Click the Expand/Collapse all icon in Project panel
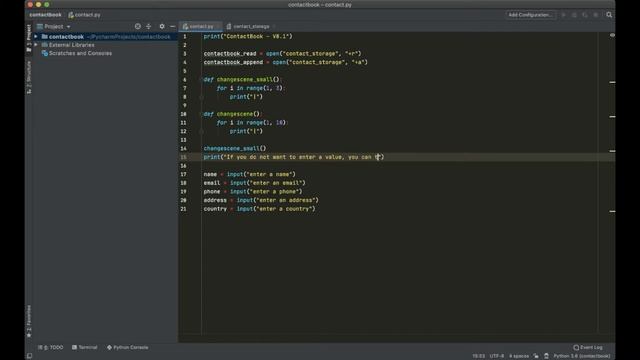 point(149,27)
